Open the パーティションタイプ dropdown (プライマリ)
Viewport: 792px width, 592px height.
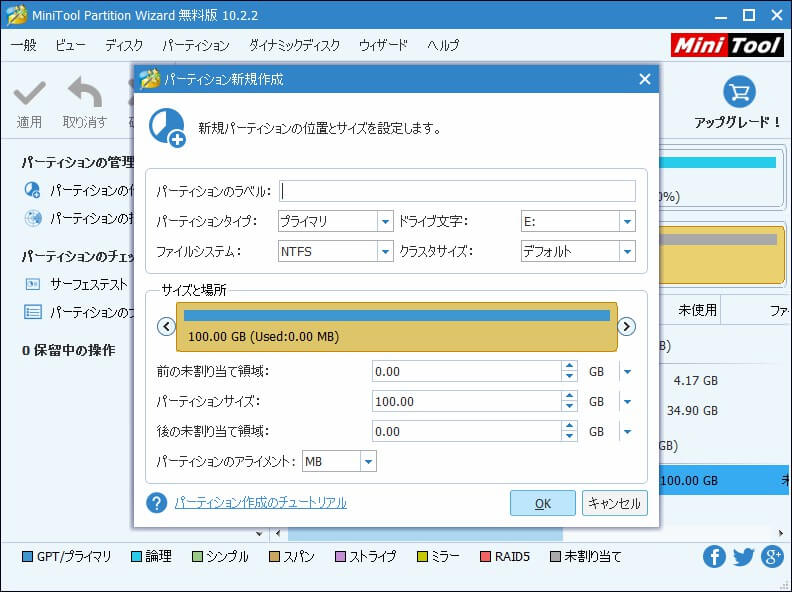point(385,221)
